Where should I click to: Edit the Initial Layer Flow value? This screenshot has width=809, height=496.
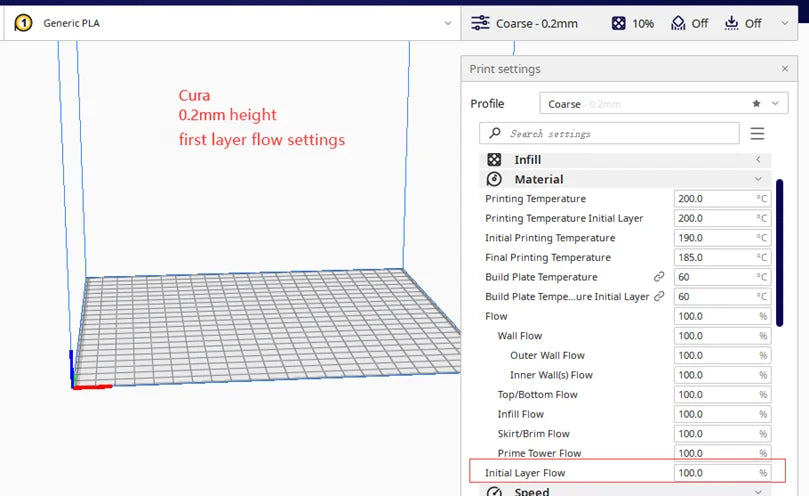coord(713,473)
